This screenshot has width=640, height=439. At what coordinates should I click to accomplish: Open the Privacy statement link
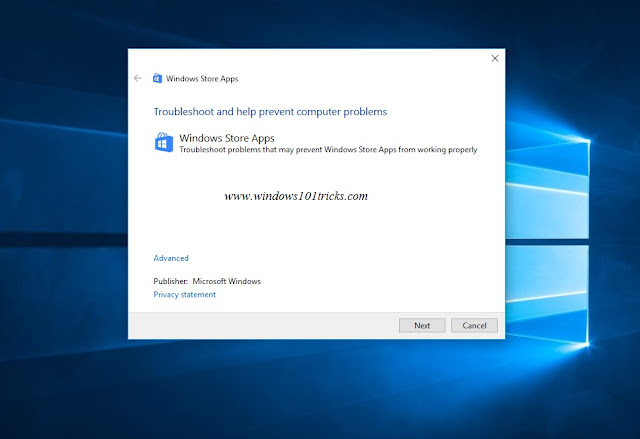point(184,294)
